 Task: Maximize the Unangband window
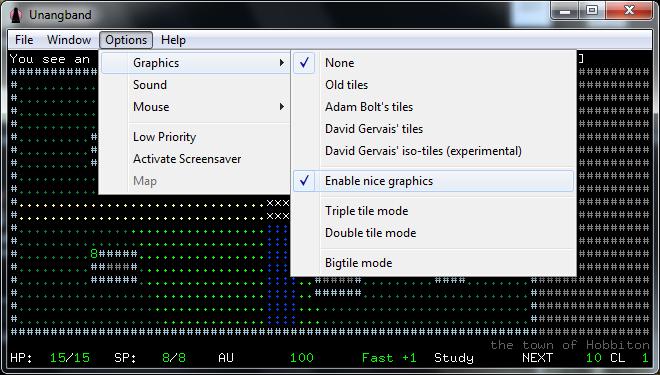pos(592,11)
